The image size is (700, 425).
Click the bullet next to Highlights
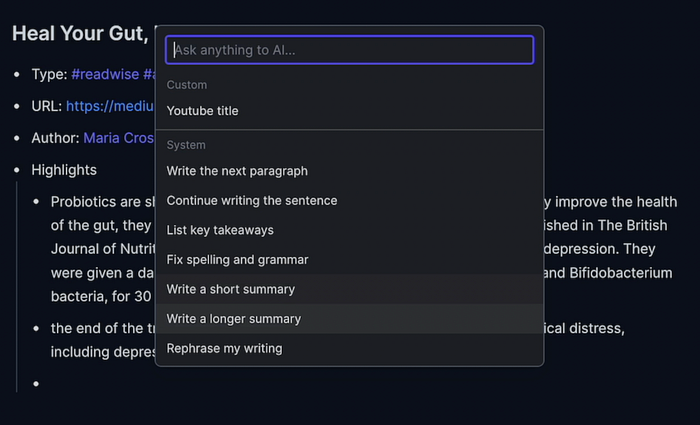point(17,170)
